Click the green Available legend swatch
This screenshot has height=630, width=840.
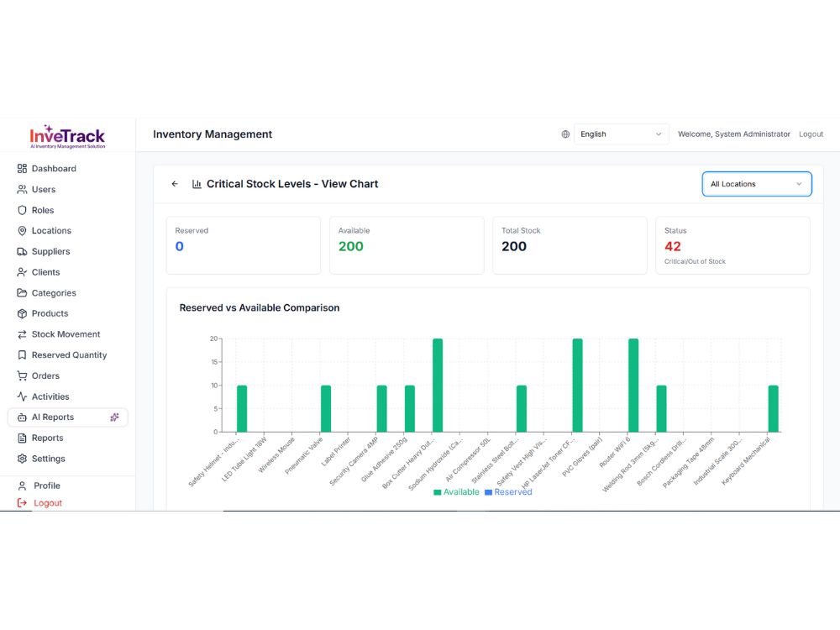[437, 492]
